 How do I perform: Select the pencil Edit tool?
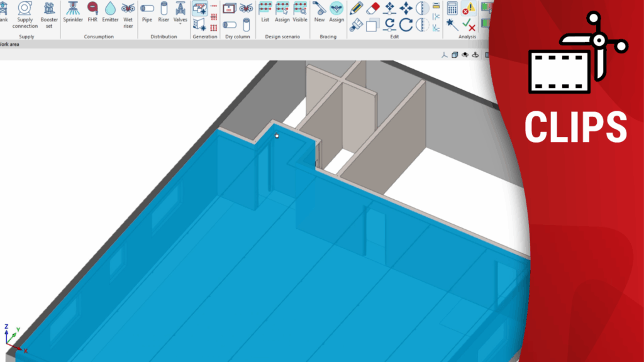(x=357, y=8)
